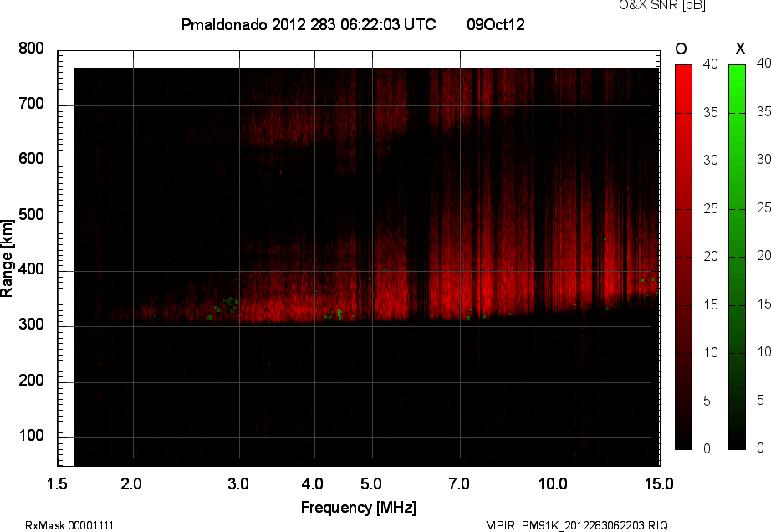This screenshot has height=532, width=771.
Task: Click the 7.0 frequency tick label
Action: tap(459, 483)
